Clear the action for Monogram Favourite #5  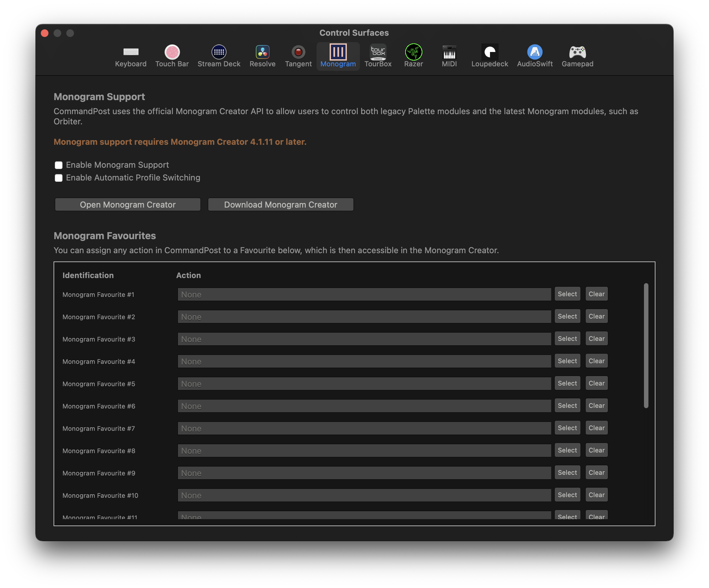coord(596,383)
